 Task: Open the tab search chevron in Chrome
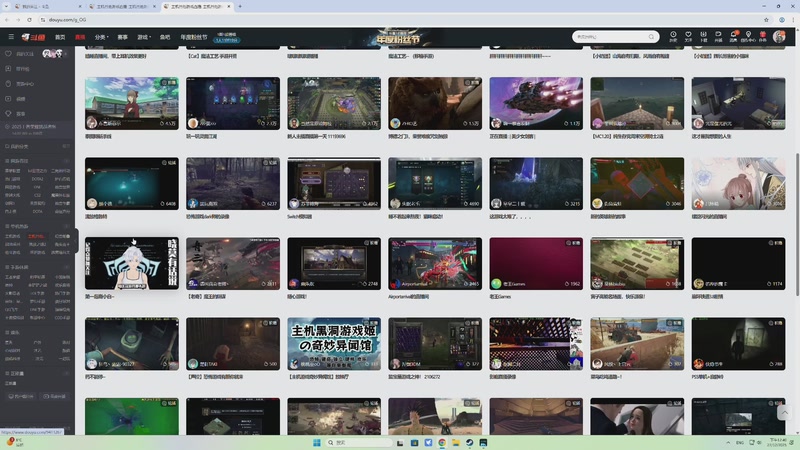[6, 6]
